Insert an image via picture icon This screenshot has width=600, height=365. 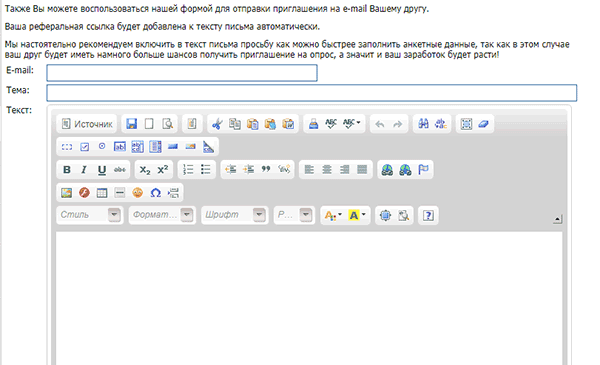tap(67, 192)
